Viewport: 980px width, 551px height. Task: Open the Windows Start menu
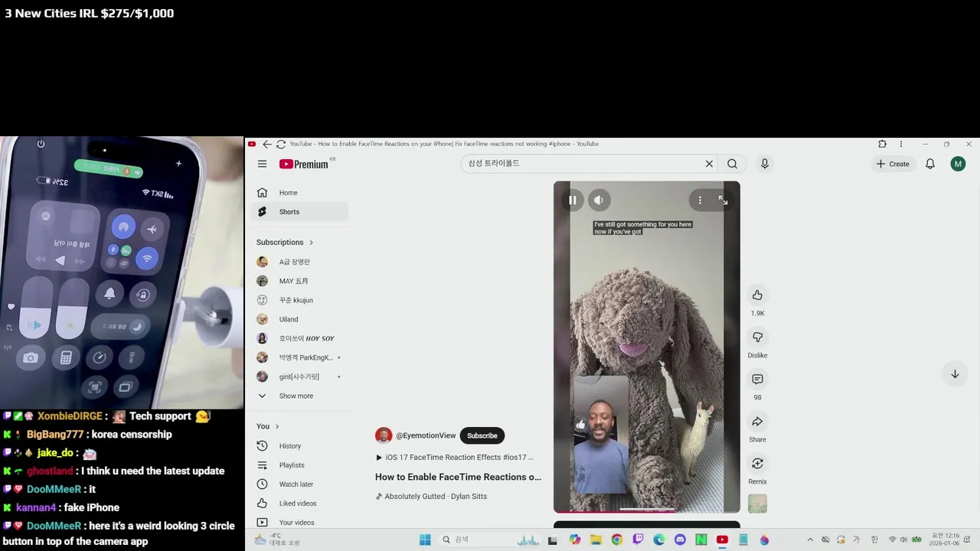[x=425, y=540]
